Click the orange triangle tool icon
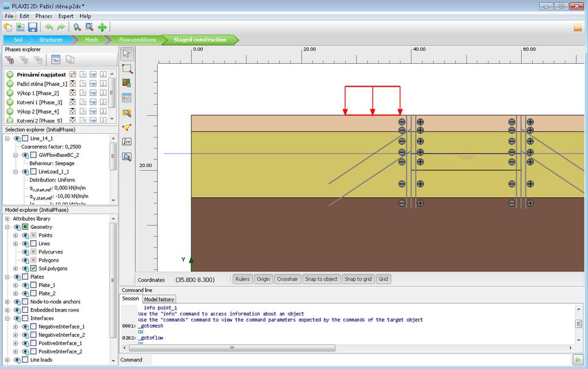 [x=127, y=127]
